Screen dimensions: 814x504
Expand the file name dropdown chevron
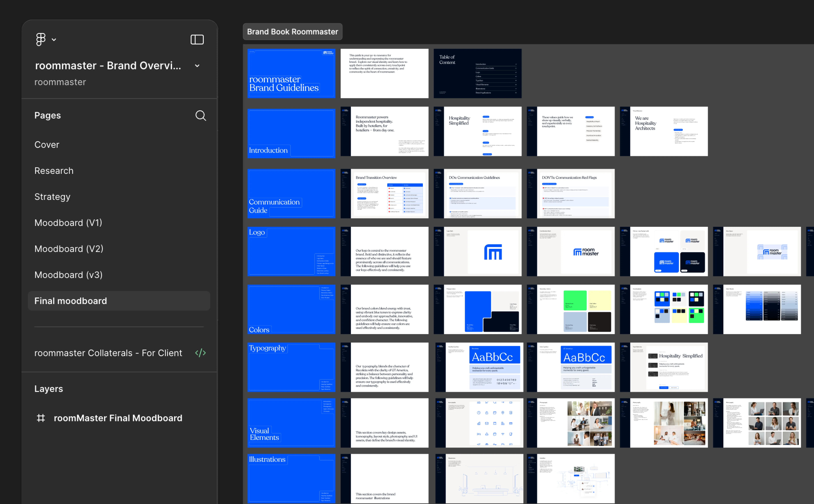pos(197,66)
